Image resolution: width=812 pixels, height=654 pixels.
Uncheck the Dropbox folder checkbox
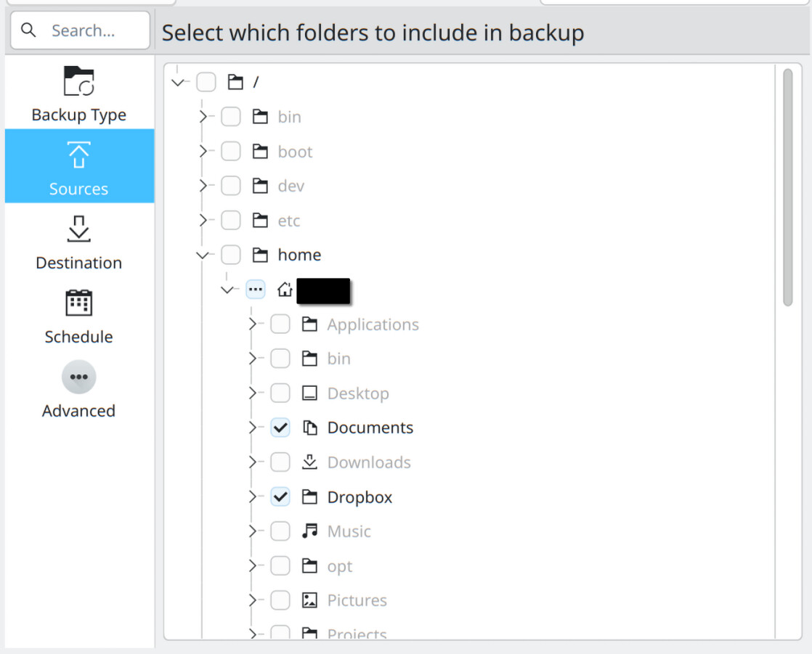(x=280, y=497)
